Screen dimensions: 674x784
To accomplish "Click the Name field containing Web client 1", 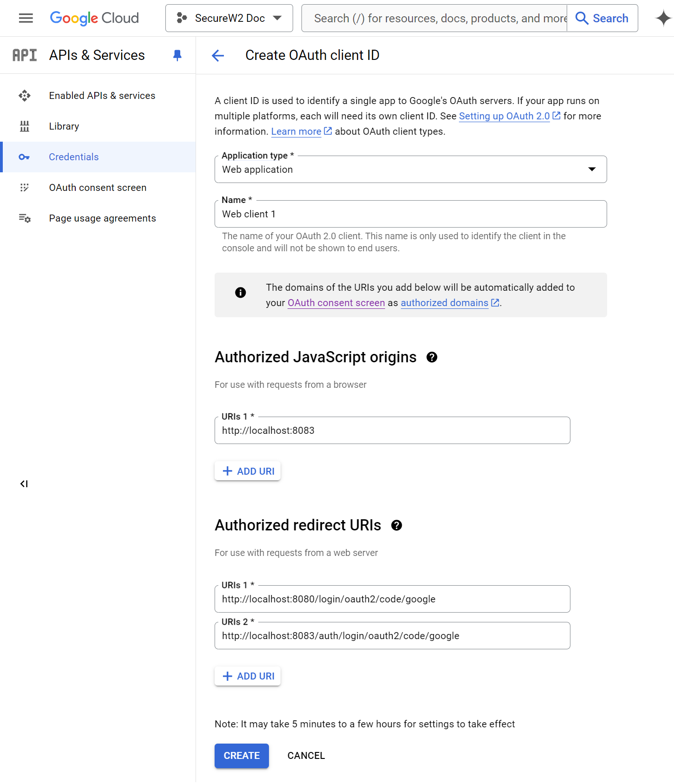I will tap(411, 214).
